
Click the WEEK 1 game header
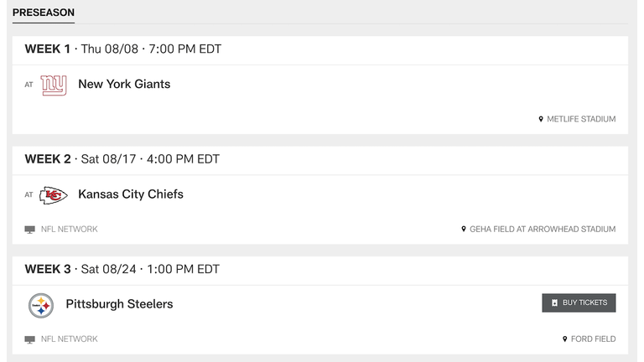coord(320,49)
